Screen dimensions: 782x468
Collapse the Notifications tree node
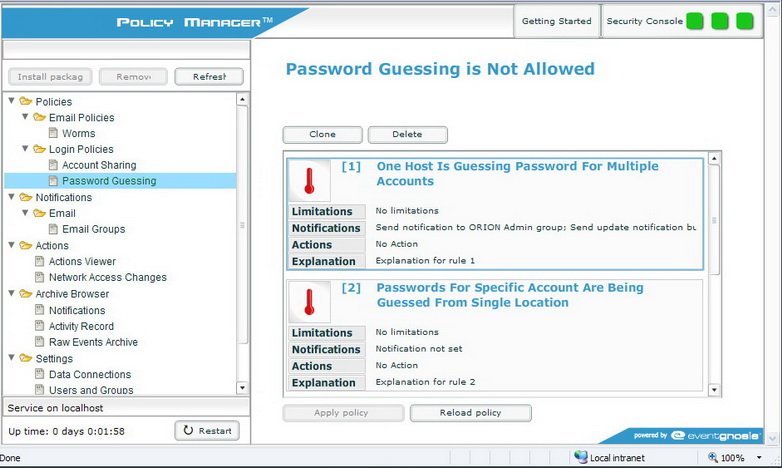click(11, 197)
